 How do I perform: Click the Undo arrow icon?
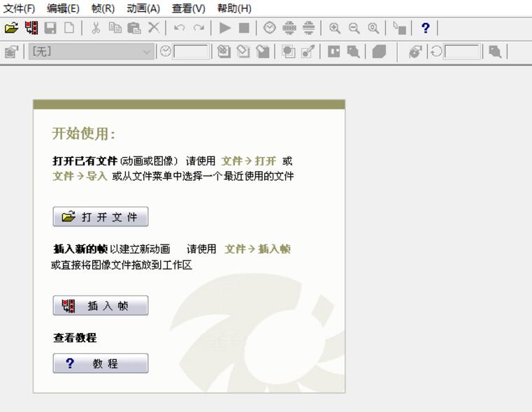click(179, 28)
